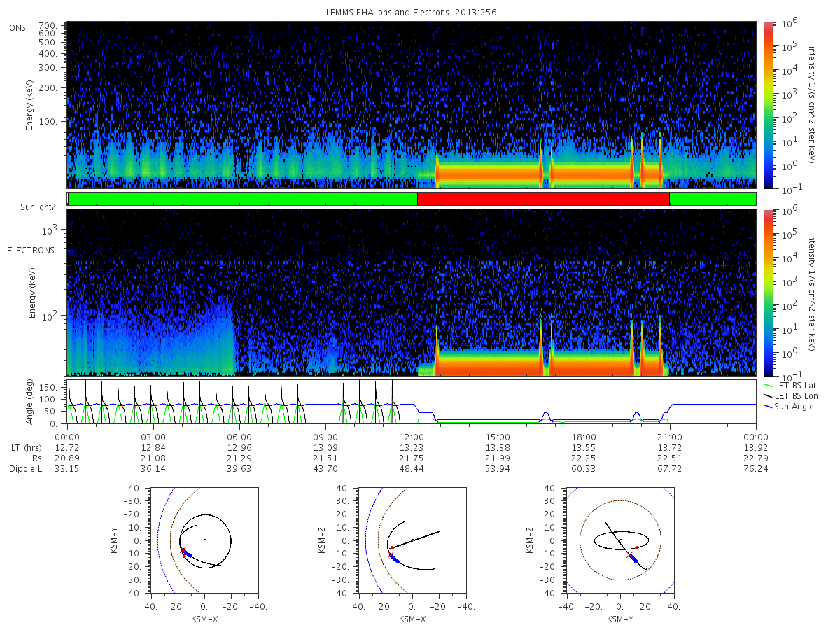Click the 100. tick on ions energy axis
Viewport: 840px width, 630px height.
click(x=55, y=121)
